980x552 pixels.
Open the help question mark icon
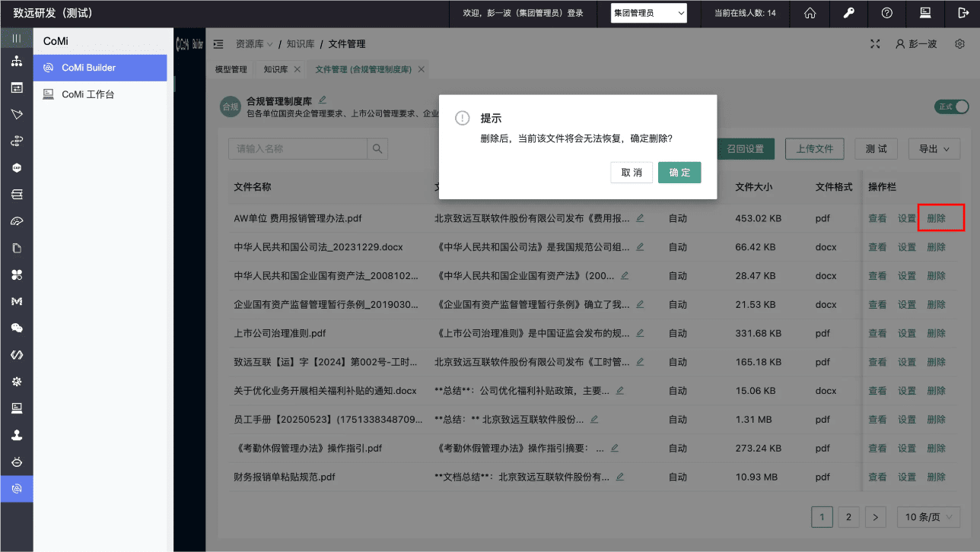click(x=886, y=13)
